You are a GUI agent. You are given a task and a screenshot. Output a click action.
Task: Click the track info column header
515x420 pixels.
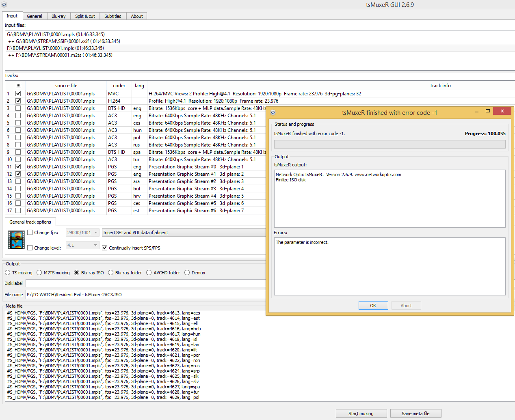pos(441,86)
